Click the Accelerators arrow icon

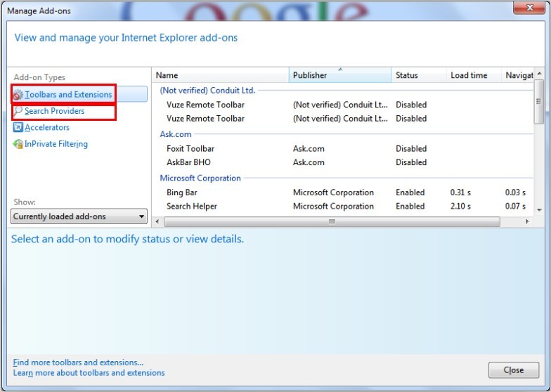[18, 128]
